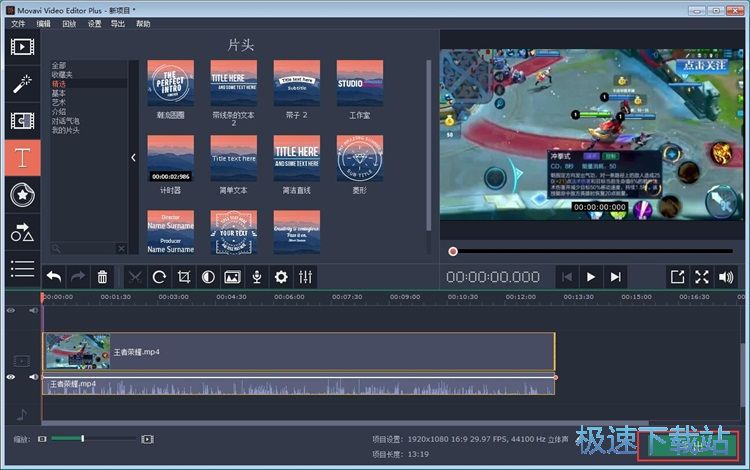Click the scissors split tool
750x470 pixels.
tap(135, 277)
